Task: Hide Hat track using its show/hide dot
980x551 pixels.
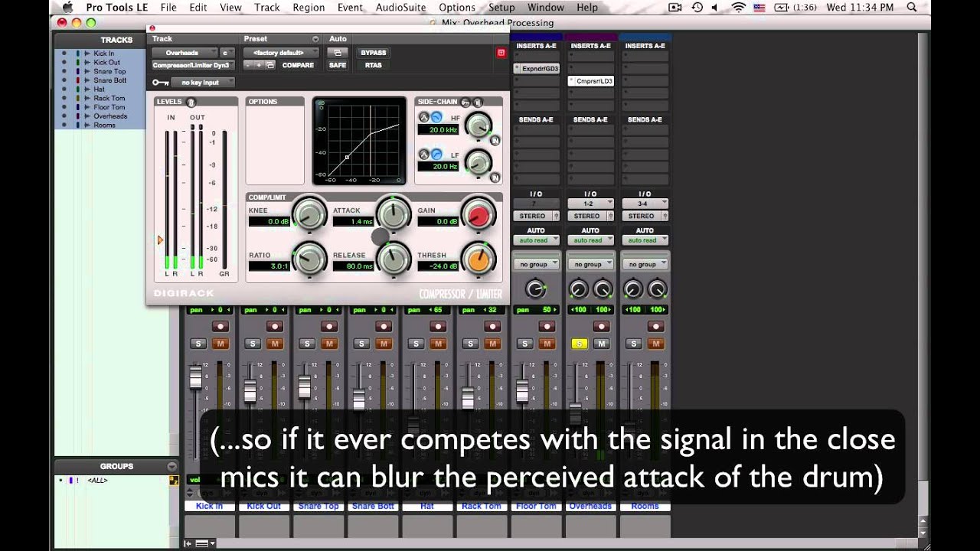Action: point(64,90)
